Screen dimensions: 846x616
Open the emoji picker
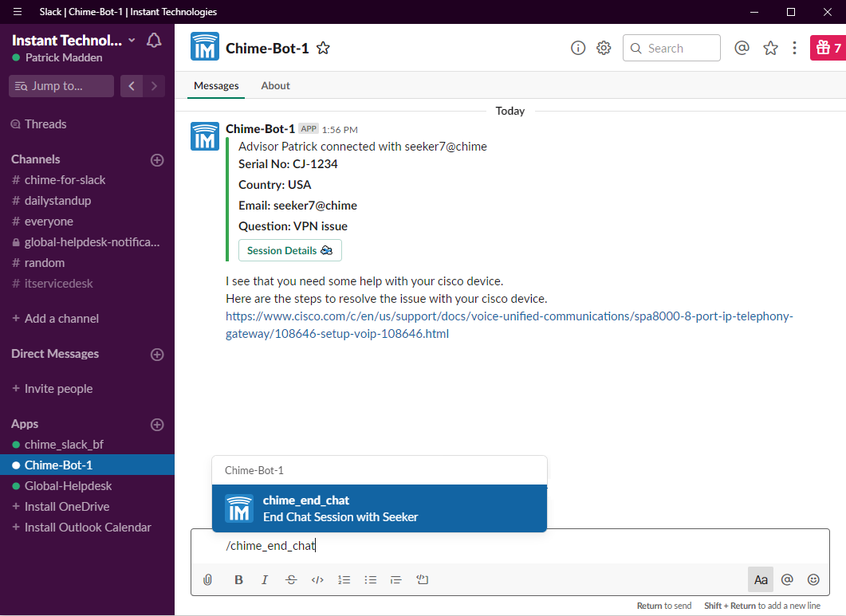pyautogui.click(x=813, y=580)
